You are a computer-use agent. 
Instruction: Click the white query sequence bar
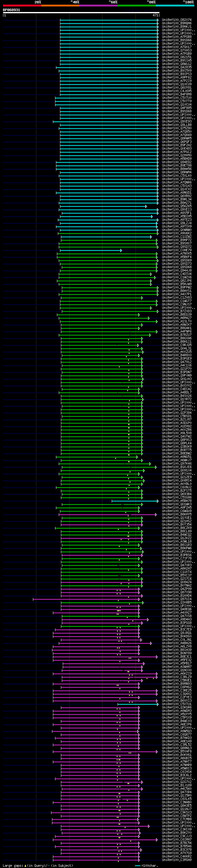[x=81, y=13]
